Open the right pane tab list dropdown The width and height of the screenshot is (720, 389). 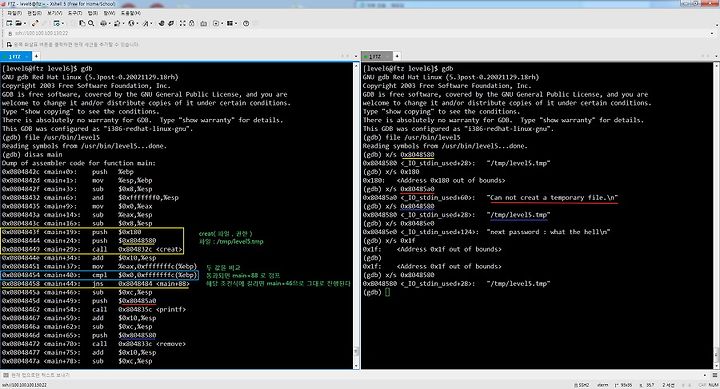pyautogui.click(x=716, y=56)
